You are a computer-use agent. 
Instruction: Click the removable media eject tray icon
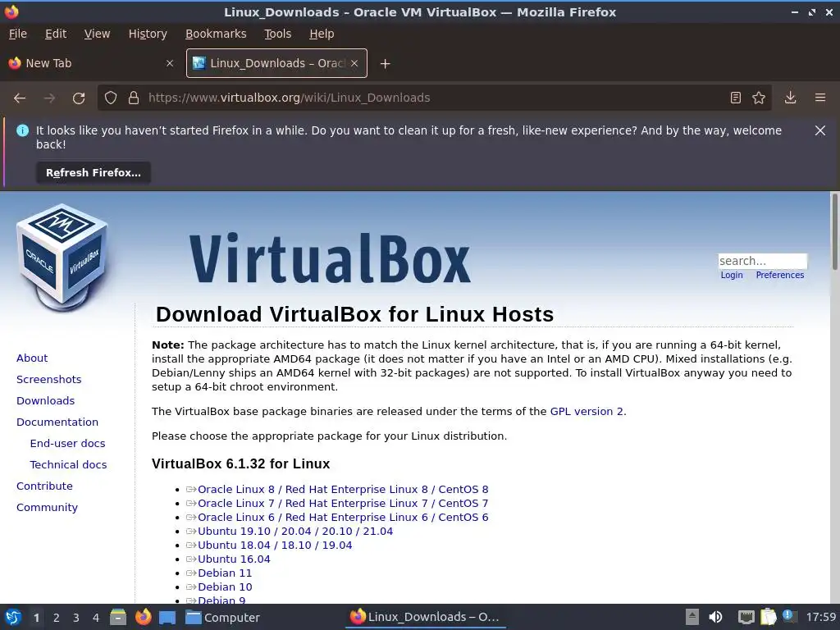pos(692,617)
